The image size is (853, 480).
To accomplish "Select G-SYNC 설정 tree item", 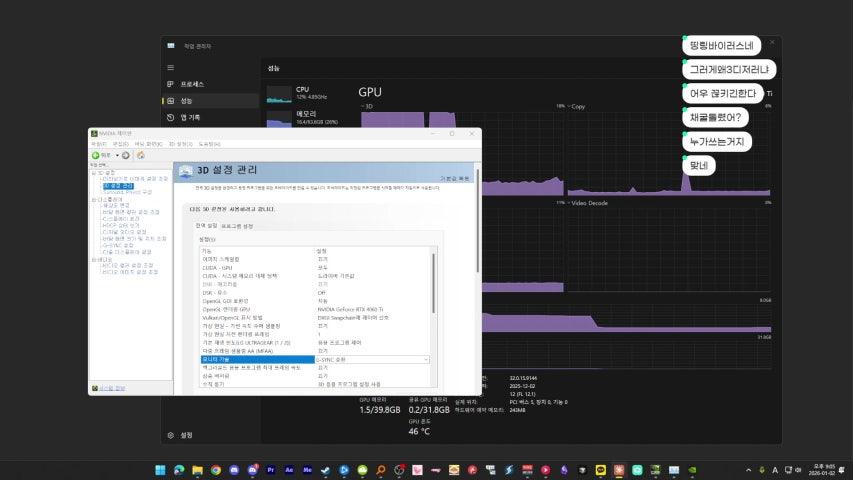I will pos(118,245).
